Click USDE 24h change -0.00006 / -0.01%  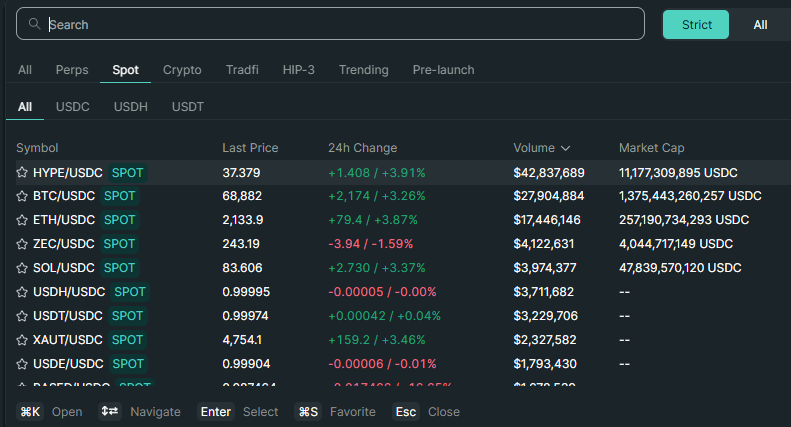[x=382, y=364]
